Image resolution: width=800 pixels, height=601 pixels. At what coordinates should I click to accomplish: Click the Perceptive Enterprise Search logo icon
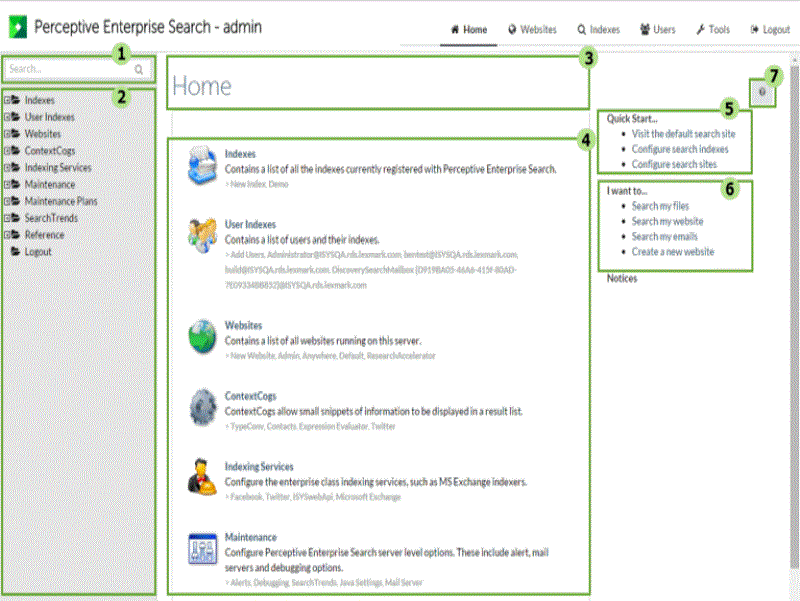click(18, 27)
